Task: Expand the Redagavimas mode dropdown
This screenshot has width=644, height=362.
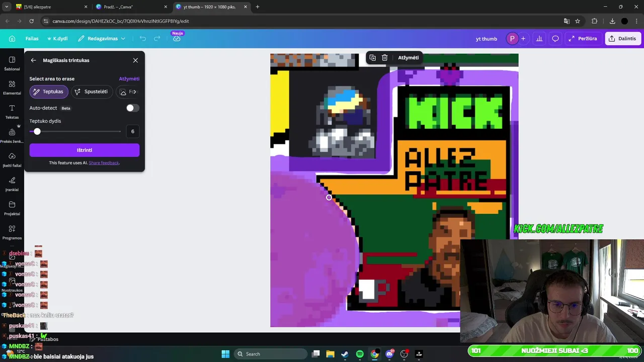Action: [x=102, y=39]
